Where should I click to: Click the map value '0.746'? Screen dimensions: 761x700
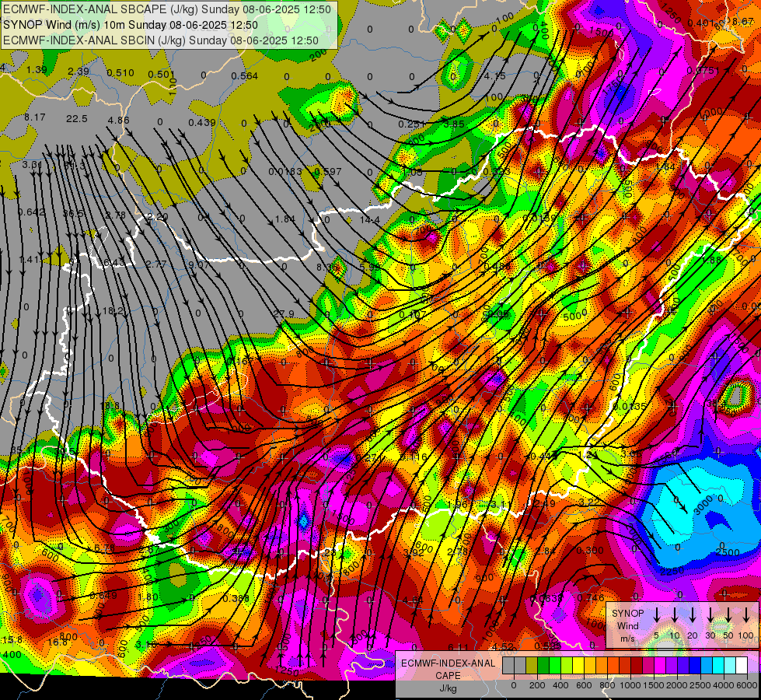[x=591, y=598]
